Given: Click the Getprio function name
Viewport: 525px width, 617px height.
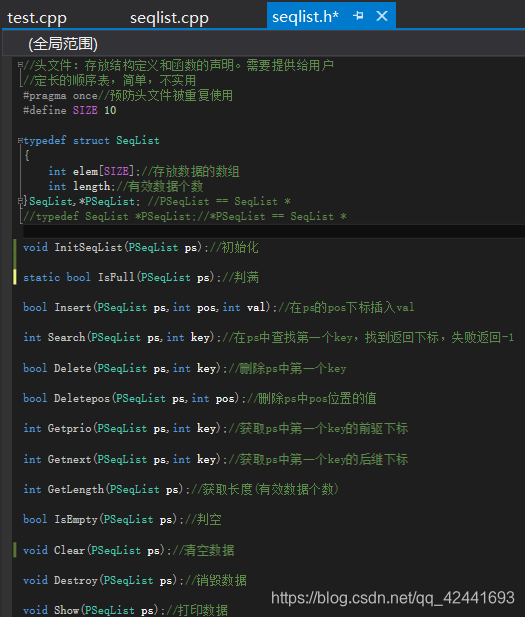Looking at the screenshot, I should (69, 428).
